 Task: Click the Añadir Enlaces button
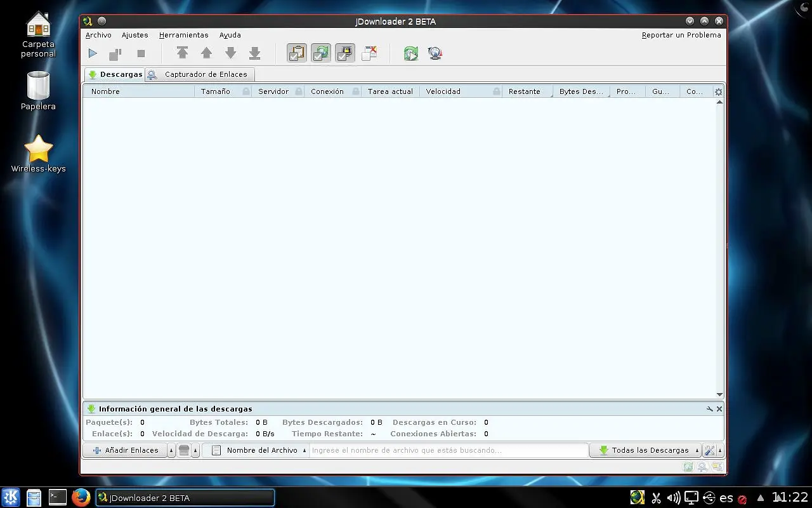(x=126, y=450)
